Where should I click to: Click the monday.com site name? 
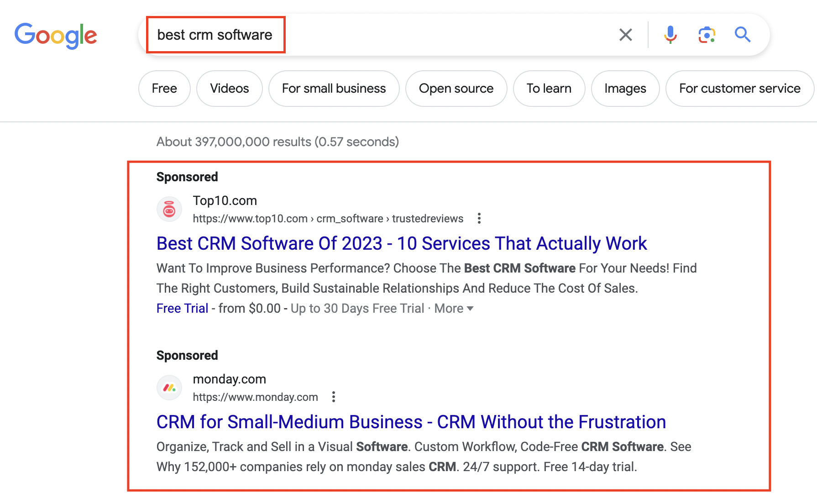[x=230, y=379]
